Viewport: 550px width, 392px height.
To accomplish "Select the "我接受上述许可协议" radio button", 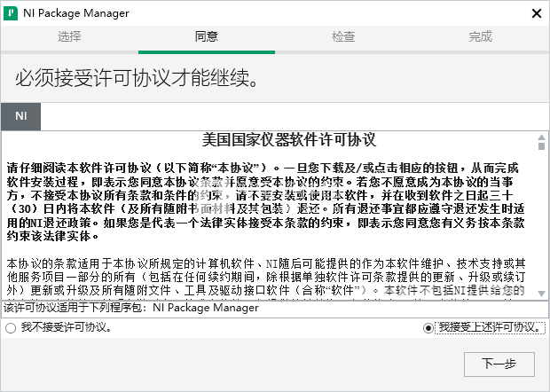I will (430, 327).
